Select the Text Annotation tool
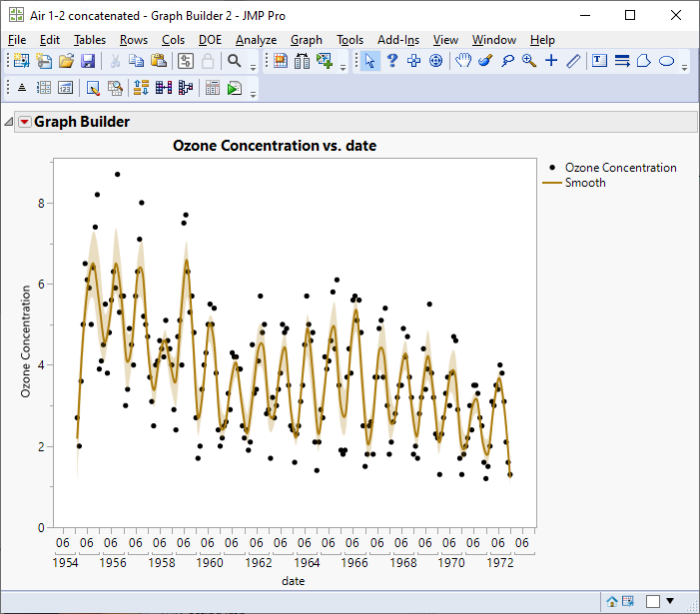 pyautogui.click(x=599, y=61)
